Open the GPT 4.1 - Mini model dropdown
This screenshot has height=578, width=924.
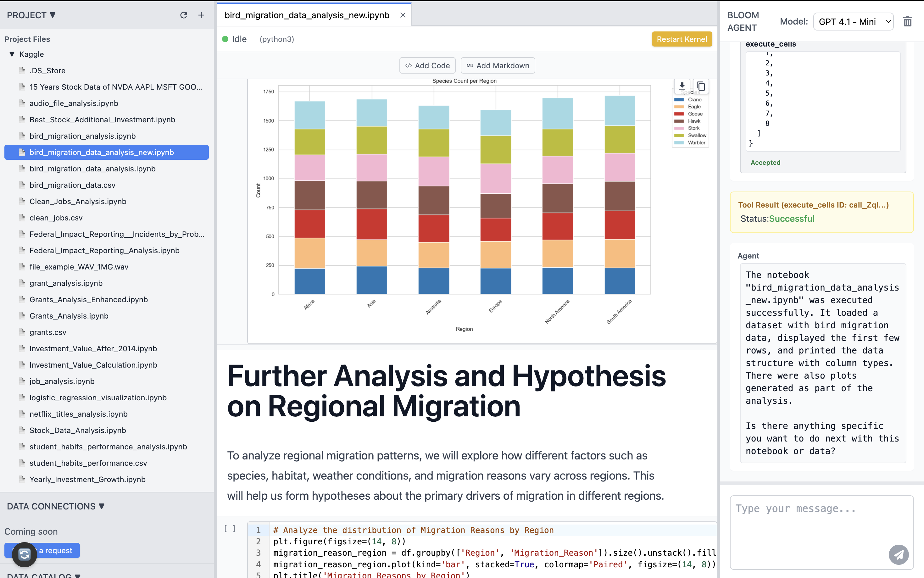pyautogui.click(x=853, y=22)
